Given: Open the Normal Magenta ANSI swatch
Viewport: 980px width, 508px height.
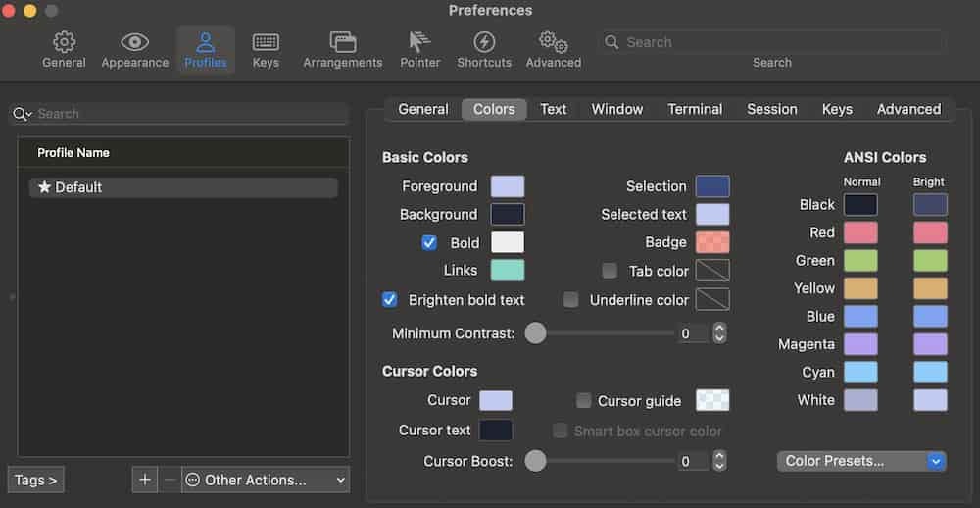Looking at the screenshot, I should coord(860,344).
